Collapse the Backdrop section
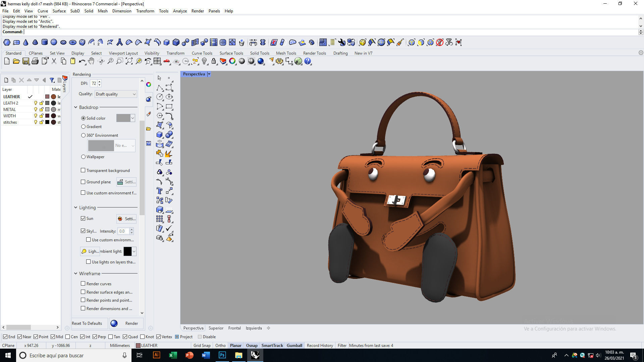Screen dimensions: 644x362 (76, 107)
